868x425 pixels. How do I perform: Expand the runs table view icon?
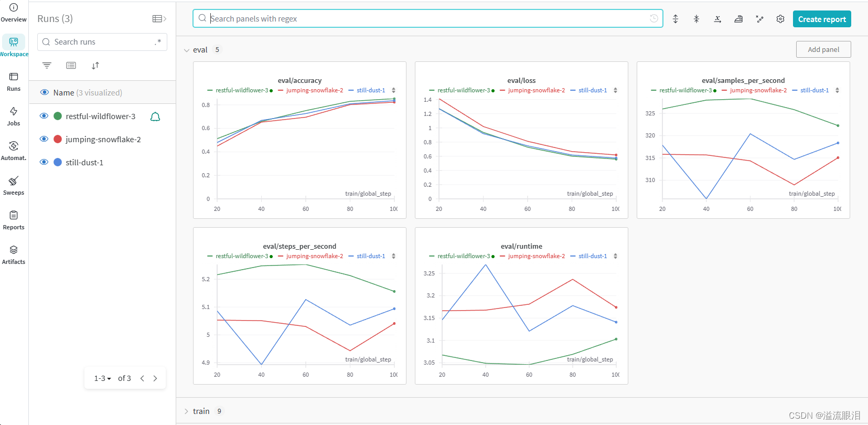pyautogui.click(x=159, y=19)
